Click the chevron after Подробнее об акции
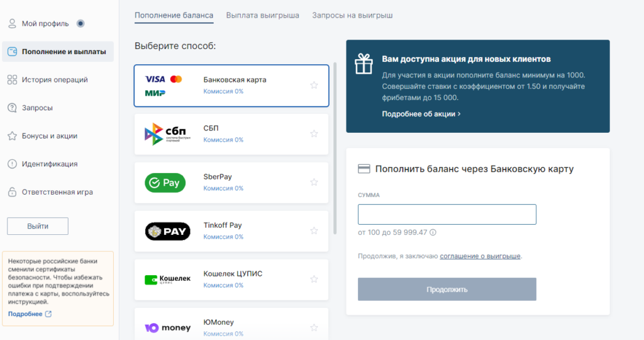Image resolution: width=644 pixels, height=340 pixels. tap(459, 114)
